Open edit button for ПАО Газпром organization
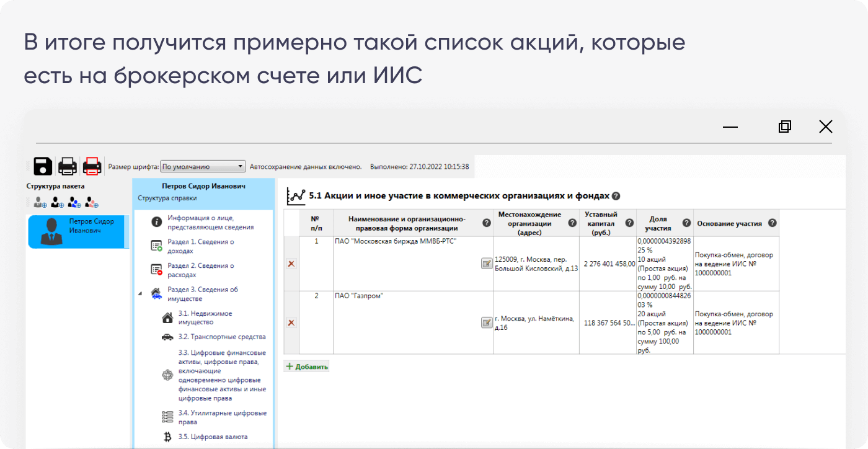Image resolution: width=868 pixels, height=449 pixels. pos(487,322)
